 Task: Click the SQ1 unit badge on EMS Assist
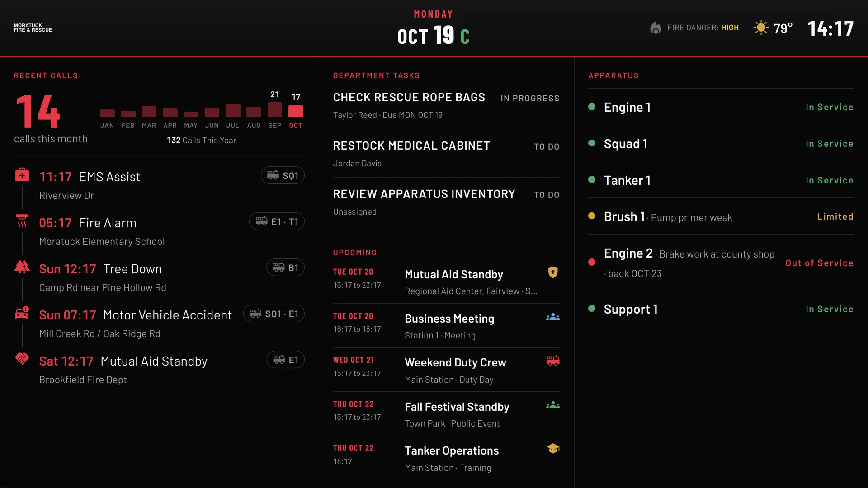[283, 175]
